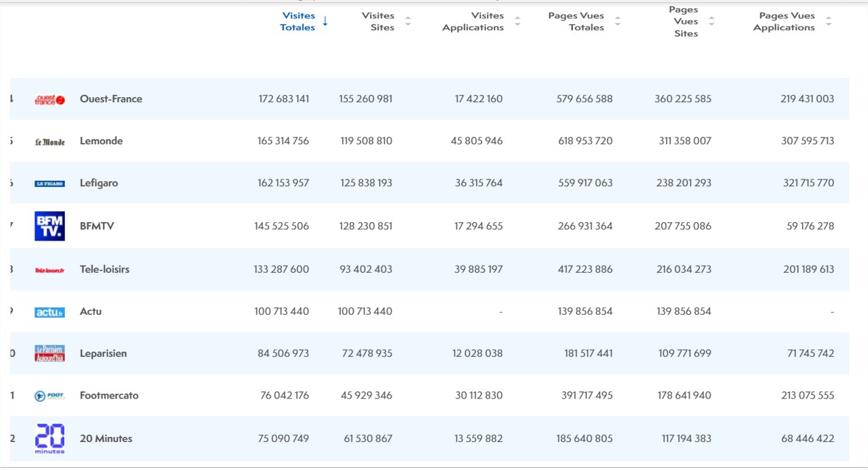This screenshot has height=470, width=868.
Task: Click value 162 153 957
Action: pyautogui.click(x=283, y=183)
